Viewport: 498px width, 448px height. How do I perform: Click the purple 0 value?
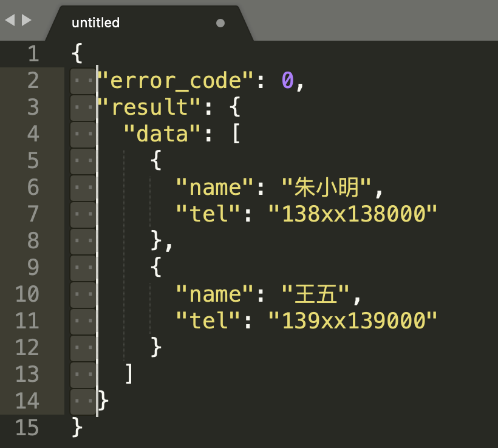tap(288, 81)
